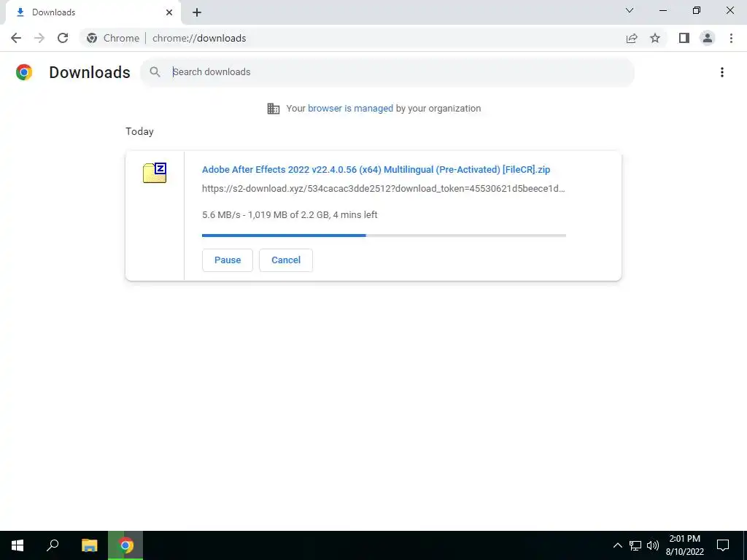Click the search magnifier icon in downloads search
Screen dimensions: 747x560
(x=155, y=72)
